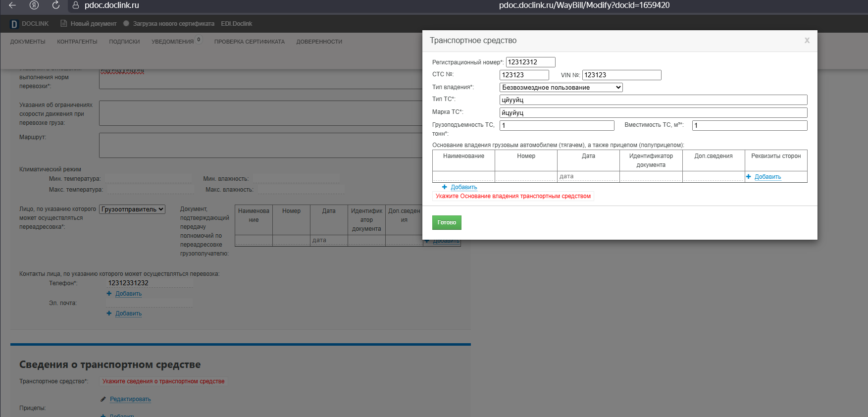
Task: Click plus icon beside Реквизиты сторон Добавить
Action: coord(749,176)
